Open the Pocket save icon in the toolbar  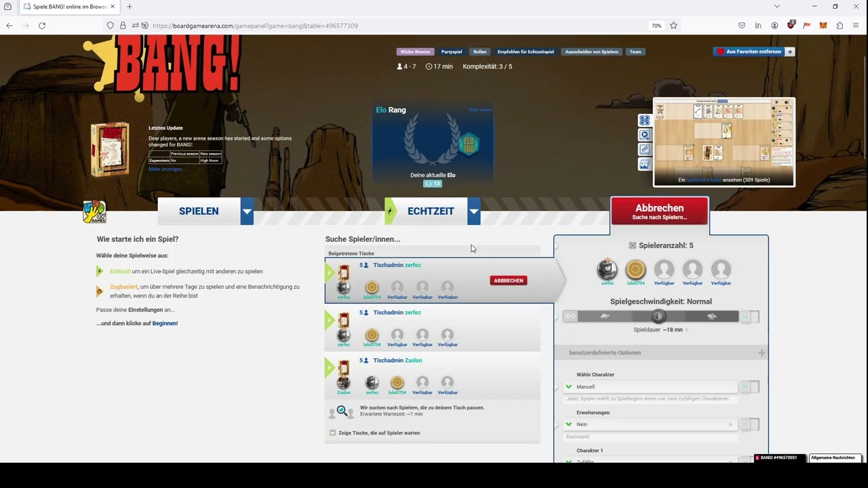(x=742, y=26)
